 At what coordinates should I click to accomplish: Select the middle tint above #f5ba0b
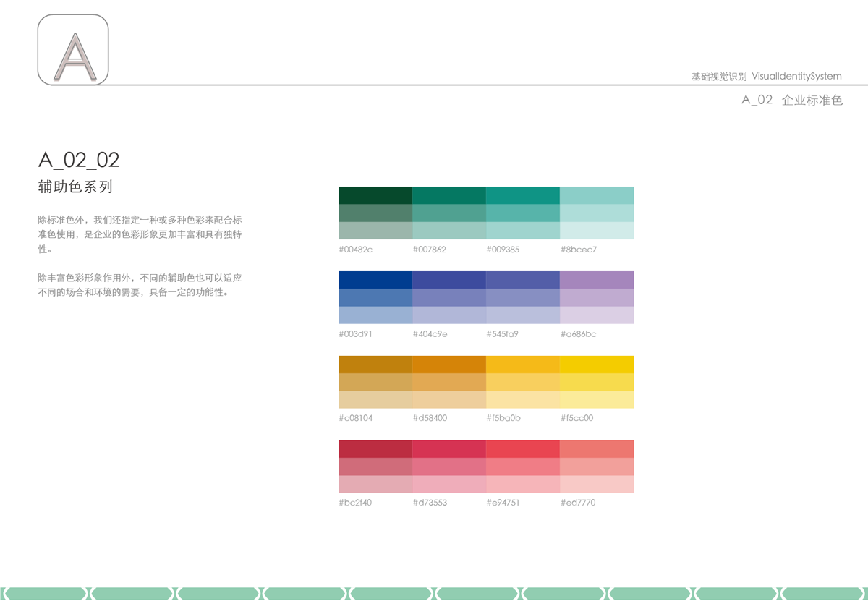(523, 382)
